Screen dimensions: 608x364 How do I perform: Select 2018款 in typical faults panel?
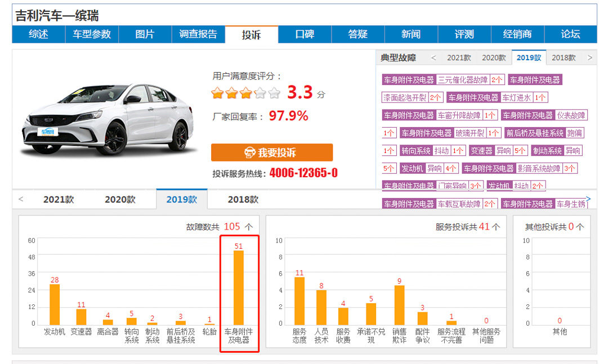564,58
